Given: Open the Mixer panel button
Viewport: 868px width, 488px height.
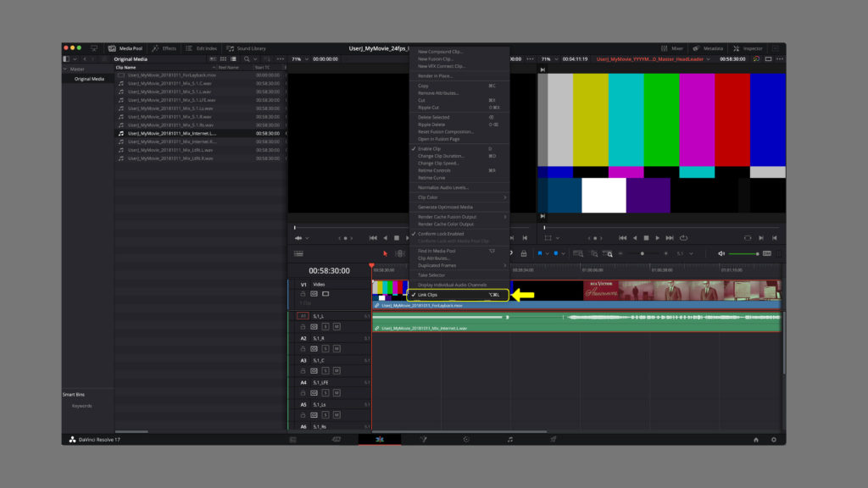Looking at the screenshot, I should pos(672,48).
